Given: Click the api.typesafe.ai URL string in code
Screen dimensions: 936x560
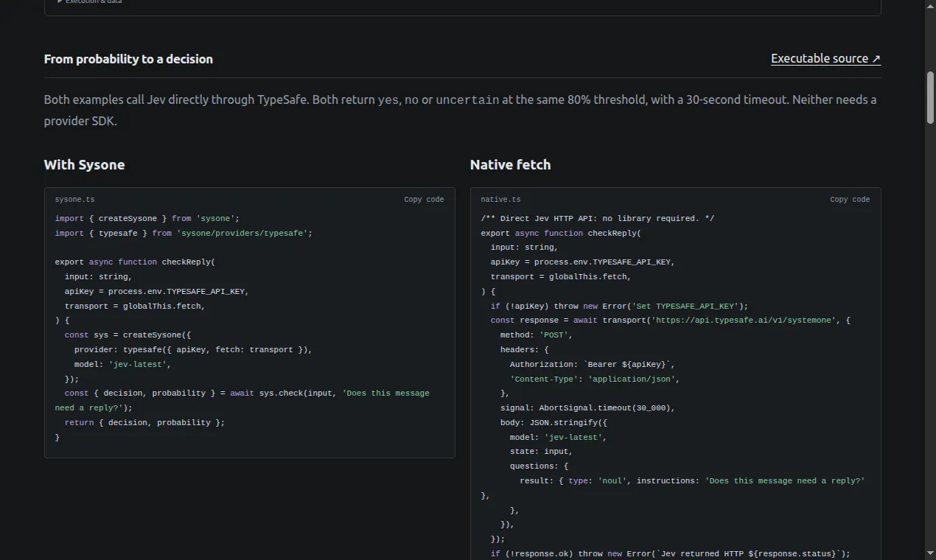Looking at the screenshot, I should click(742, 321).
